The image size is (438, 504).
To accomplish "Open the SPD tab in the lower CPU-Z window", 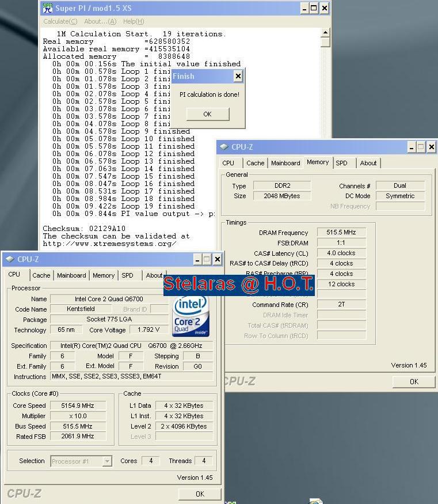I will point(127,275).
